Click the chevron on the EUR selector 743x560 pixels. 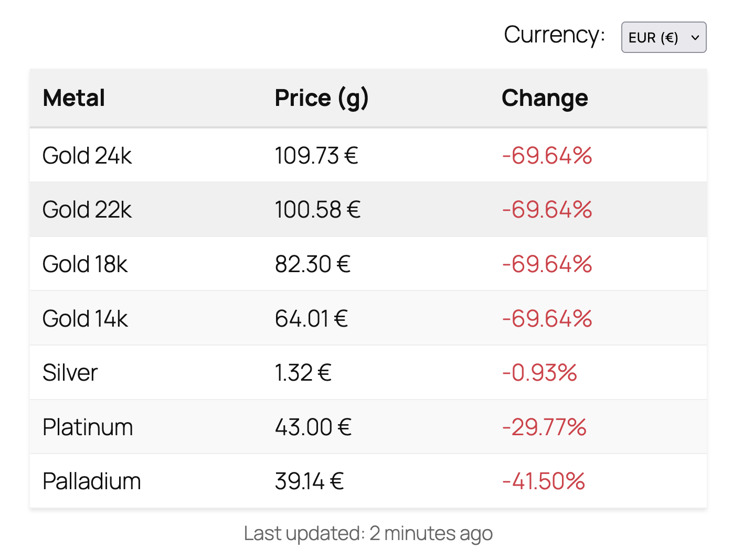[x=696, y=38]
